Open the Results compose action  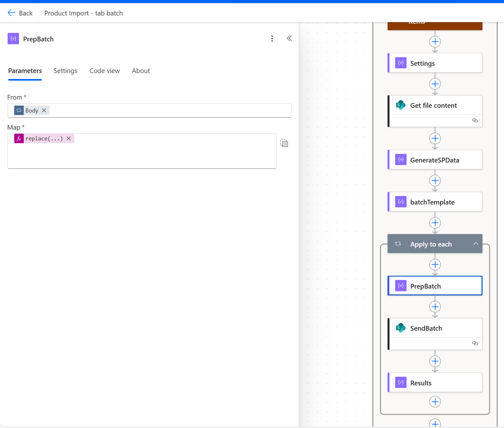[x=421, y=383]
